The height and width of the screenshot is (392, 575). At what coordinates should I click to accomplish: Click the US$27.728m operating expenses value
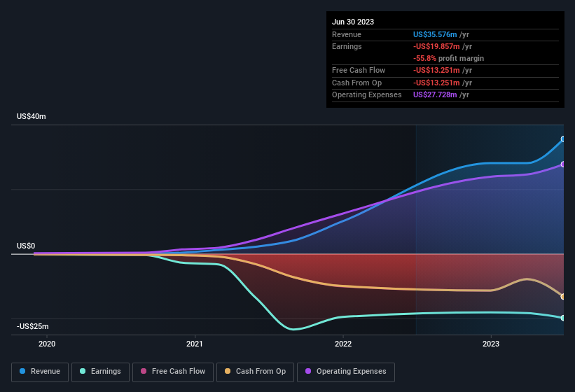[x=435, y=95]
